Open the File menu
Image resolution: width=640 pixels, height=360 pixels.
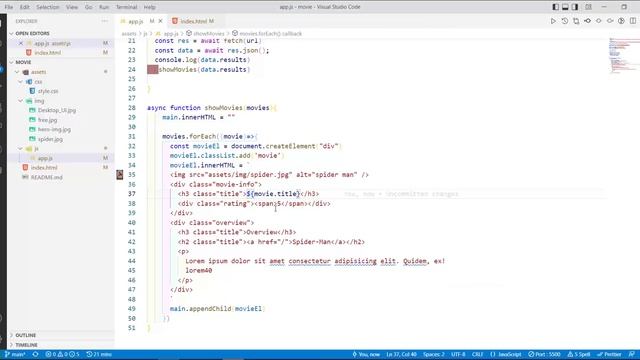9,7
